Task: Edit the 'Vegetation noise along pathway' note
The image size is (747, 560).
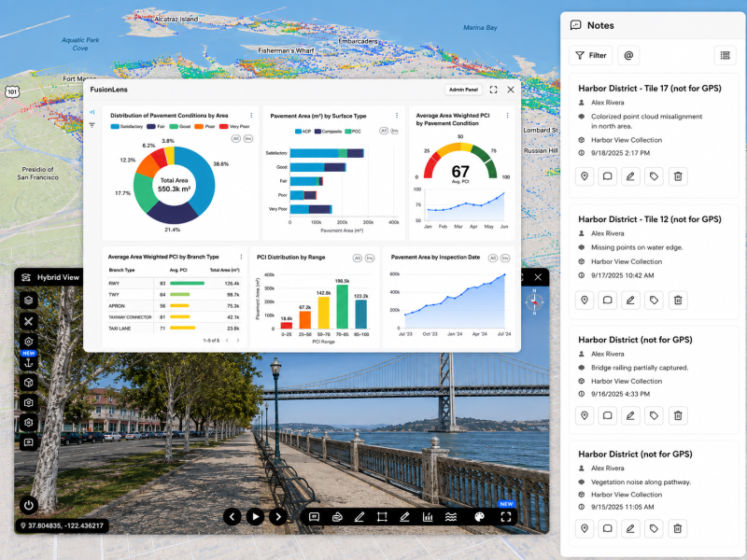Action: (x=630, y=528)
